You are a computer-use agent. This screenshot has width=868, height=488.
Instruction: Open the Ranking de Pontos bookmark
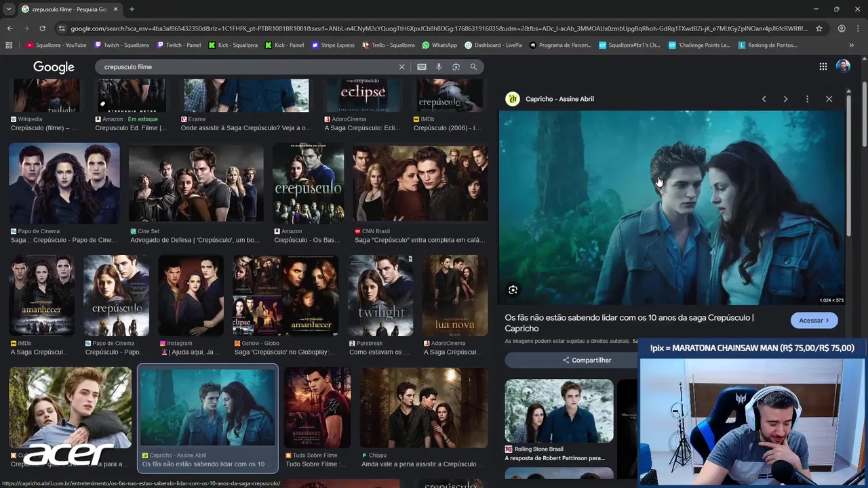pos(767,45)
